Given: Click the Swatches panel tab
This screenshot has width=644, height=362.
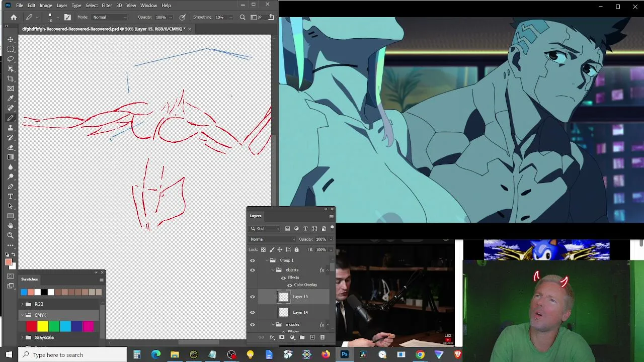Looking at the screenshot, I should (x=30, y=279).
